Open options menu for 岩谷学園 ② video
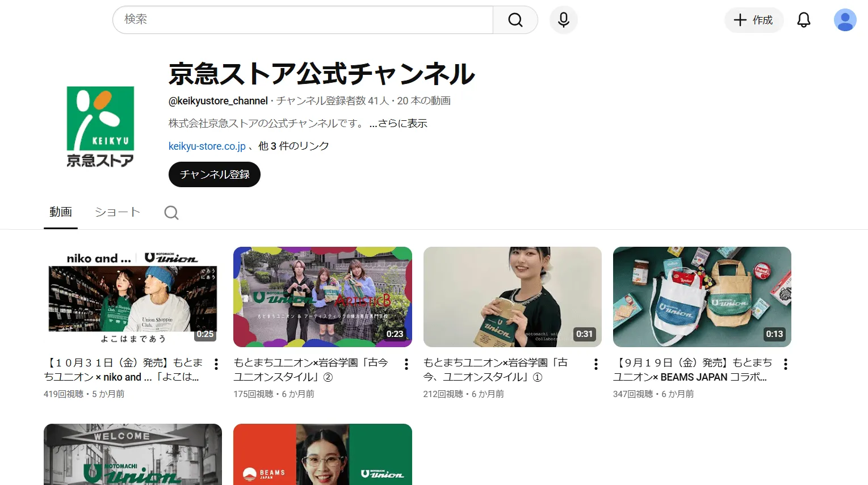Viewport: 868px width, 485px height. pyautogui.click(x=406, y=364)
